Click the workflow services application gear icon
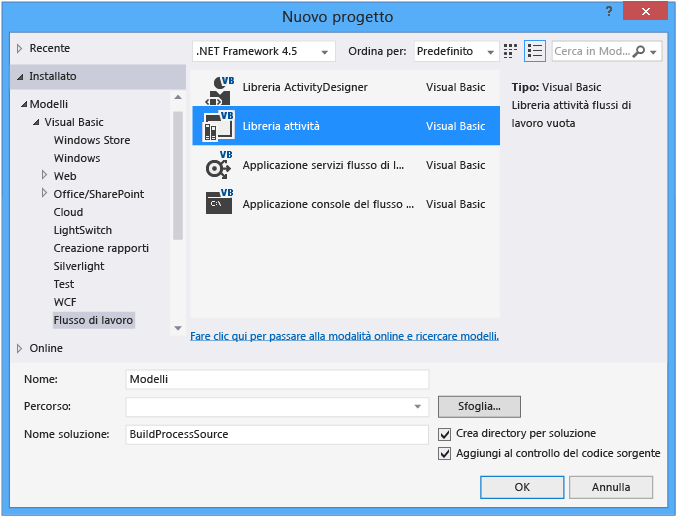 (219, 165)
